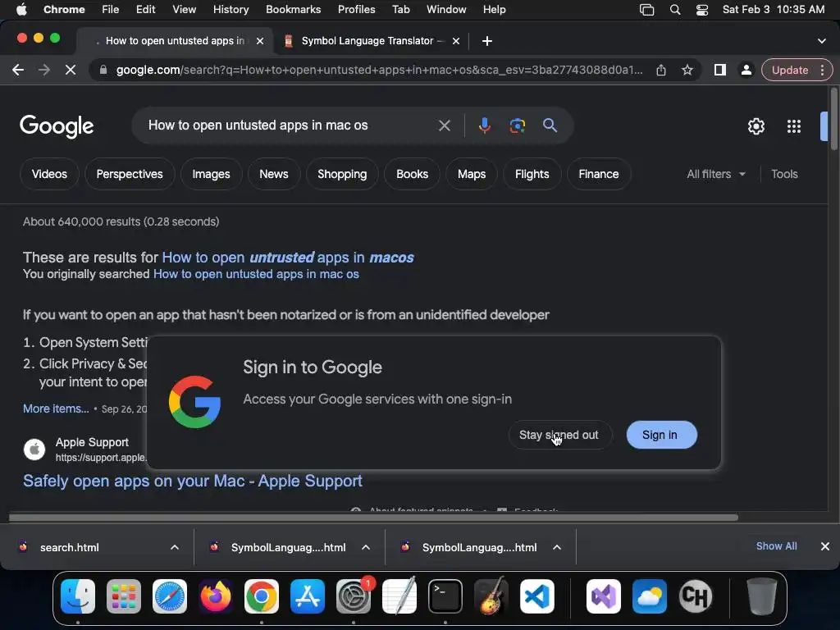This screenshot has width=840, height=630.
Task: Filter results by News
Action: click(274, 174)
